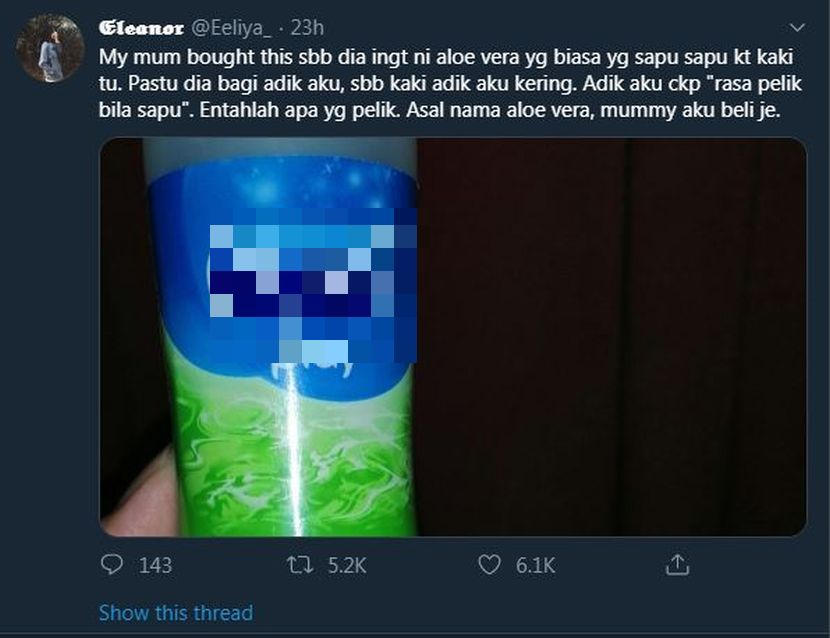The image size is (830, 638).
Task: Open Eleanor's profile avatar picture
Action: pyautogui.click(x=50, y=48)
